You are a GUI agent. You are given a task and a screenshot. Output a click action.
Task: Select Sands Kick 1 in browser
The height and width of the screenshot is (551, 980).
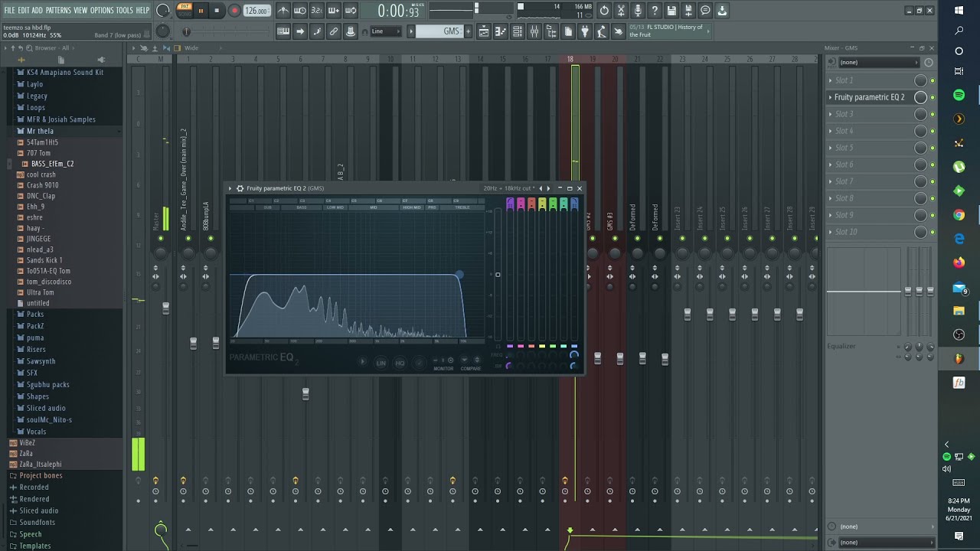coord(44,260)
